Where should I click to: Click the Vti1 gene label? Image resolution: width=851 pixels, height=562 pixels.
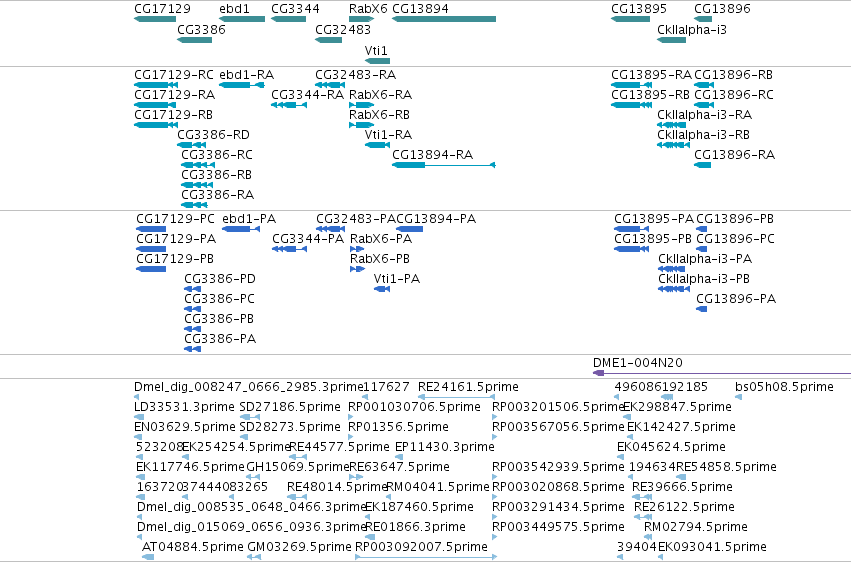(x=376, y=51)
